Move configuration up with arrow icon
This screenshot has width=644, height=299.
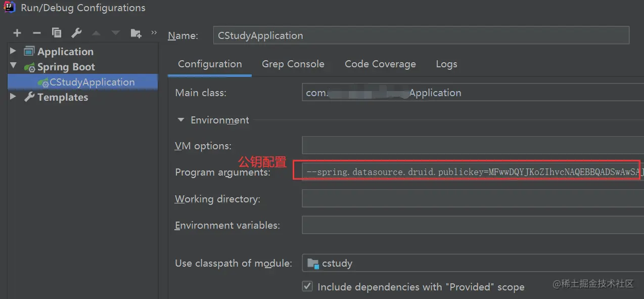[x=96, y=33]
